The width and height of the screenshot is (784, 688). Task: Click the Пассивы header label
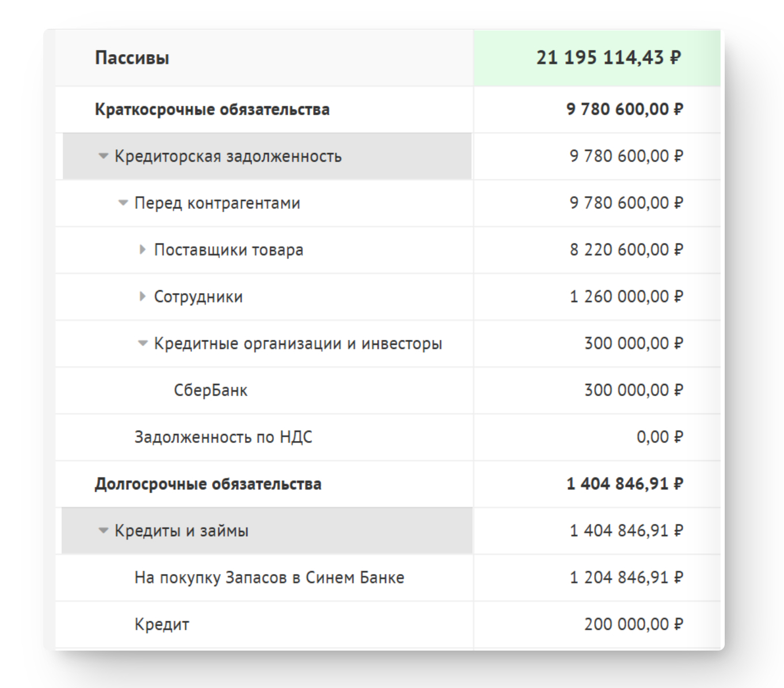tap(132, 58)
